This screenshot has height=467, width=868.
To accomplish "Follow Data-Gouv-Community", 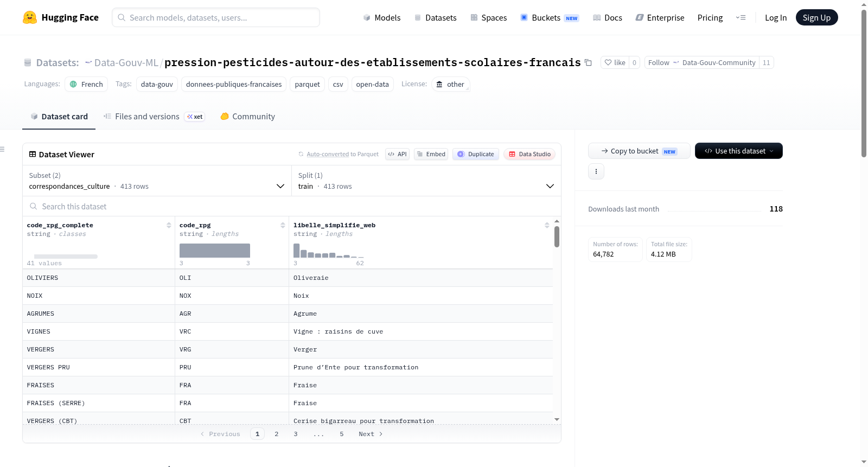I will [701, 62].
